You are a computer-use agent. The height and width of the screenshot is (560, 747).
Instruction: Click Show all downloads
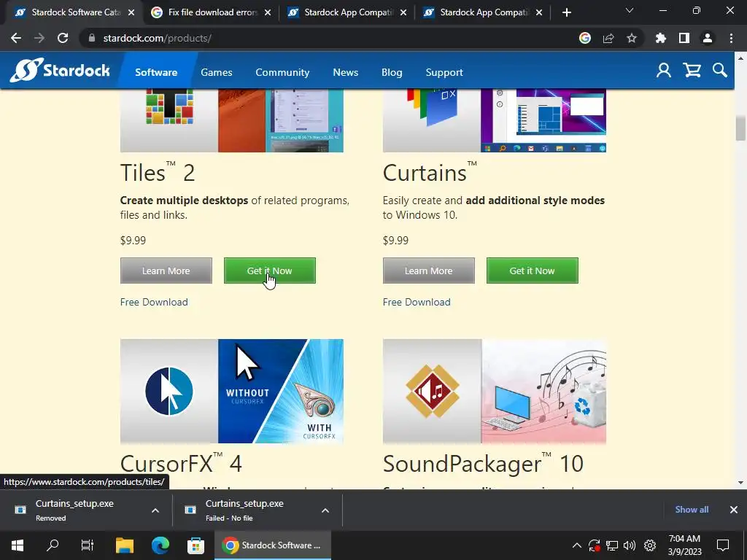692,510
